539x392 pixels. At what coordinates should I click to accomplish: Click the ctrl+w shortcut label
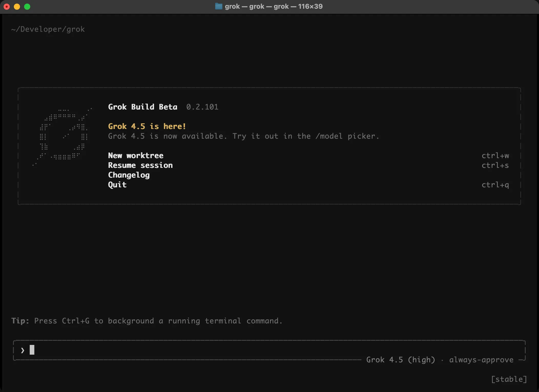click(495, 156)
